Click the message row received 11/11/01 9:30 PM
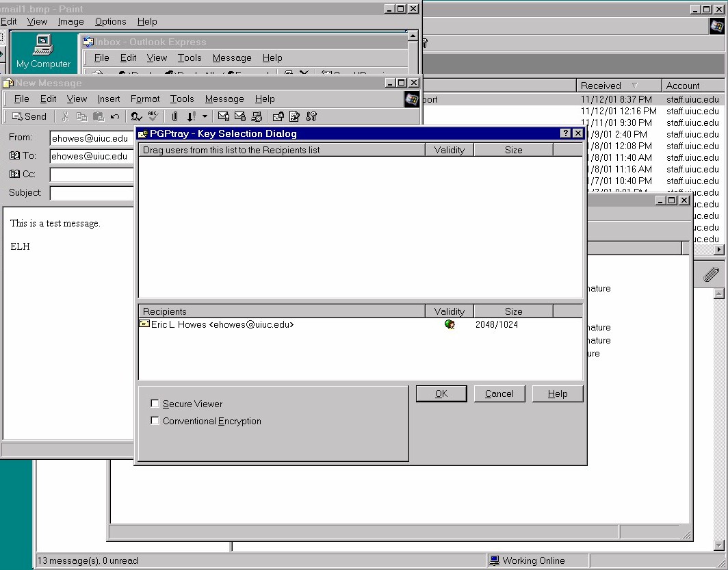The width and height of the screenshot is (728, 570). pos(573,122)
